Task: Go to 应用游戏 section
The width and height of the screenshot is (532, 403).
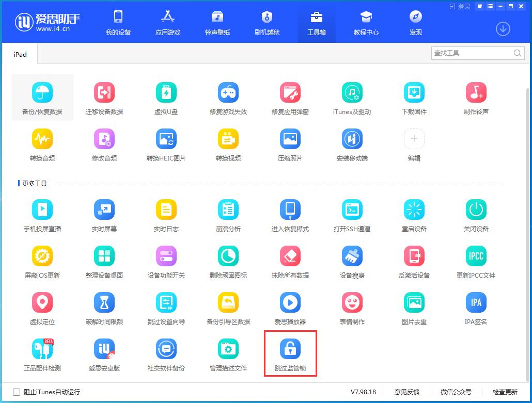Action: coord(168,23)
